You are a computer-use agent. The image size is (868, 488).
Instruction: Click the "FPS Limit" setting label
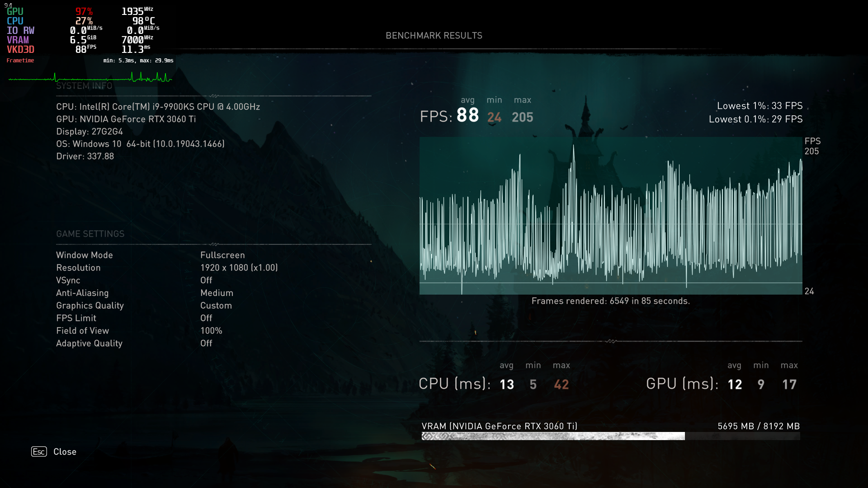76,318
